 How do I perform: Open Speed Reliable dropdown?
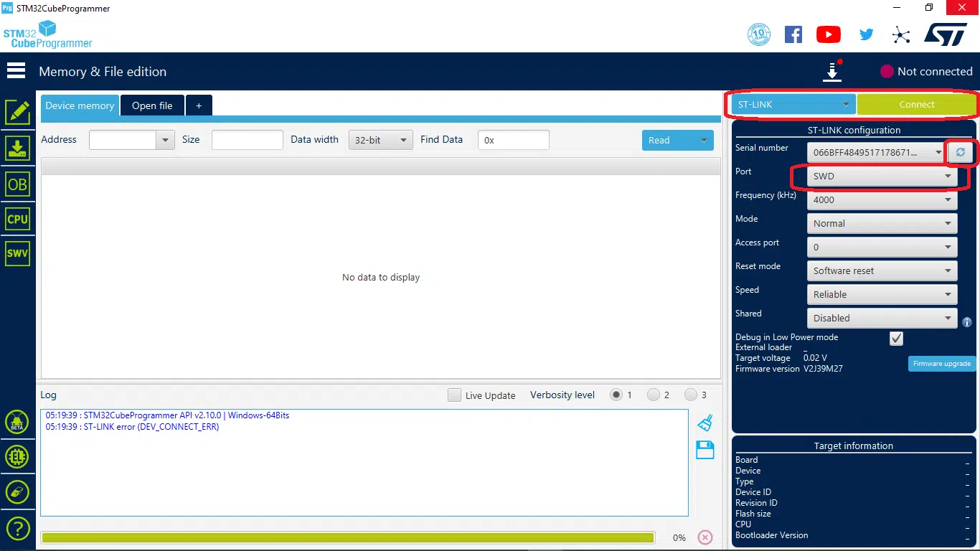coord(882,294)
